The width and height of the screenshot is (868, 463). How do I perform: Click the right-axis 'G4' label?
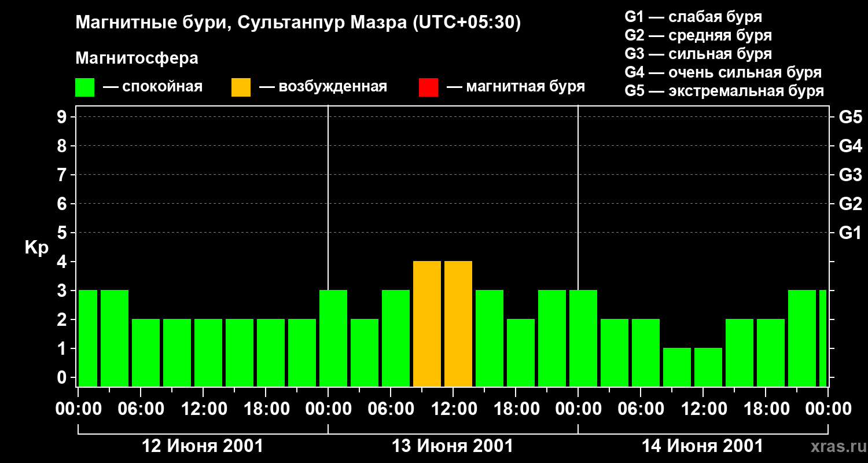(x=850, y=146)
